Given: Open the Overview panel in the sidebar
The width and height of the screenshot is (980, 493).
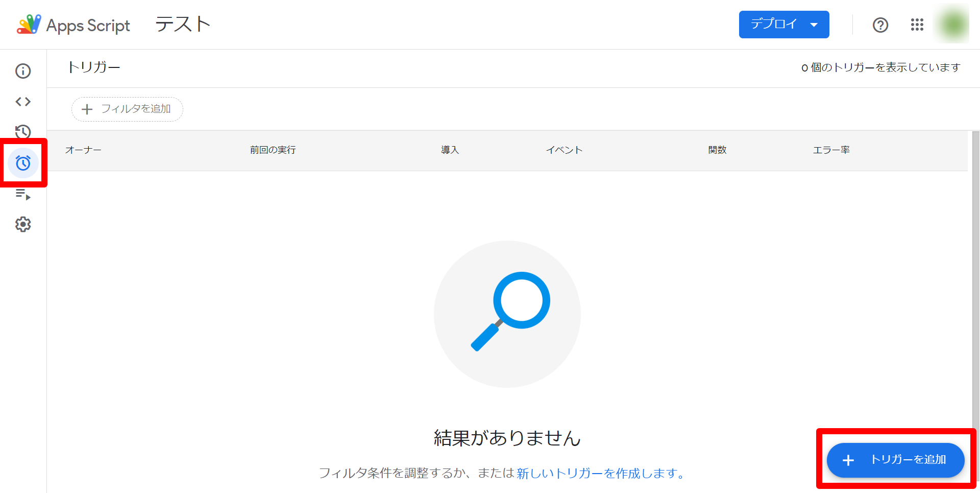Looking at the screenshot, I should (x=22, y=71).
